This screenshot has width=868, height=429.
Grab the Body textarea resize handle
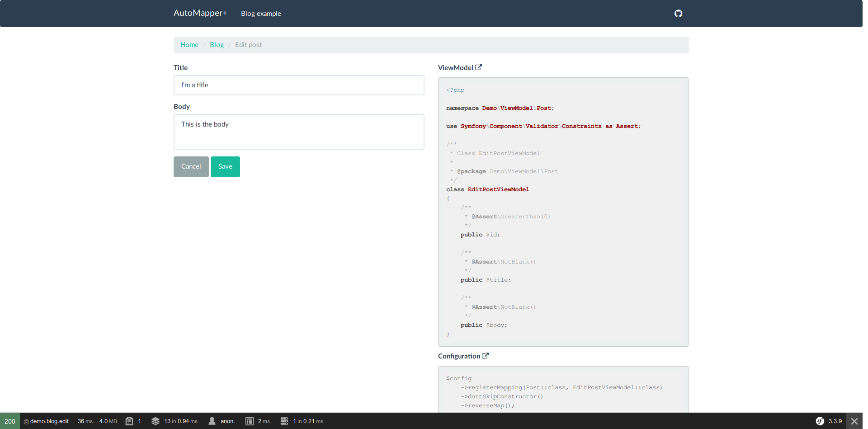421,146
